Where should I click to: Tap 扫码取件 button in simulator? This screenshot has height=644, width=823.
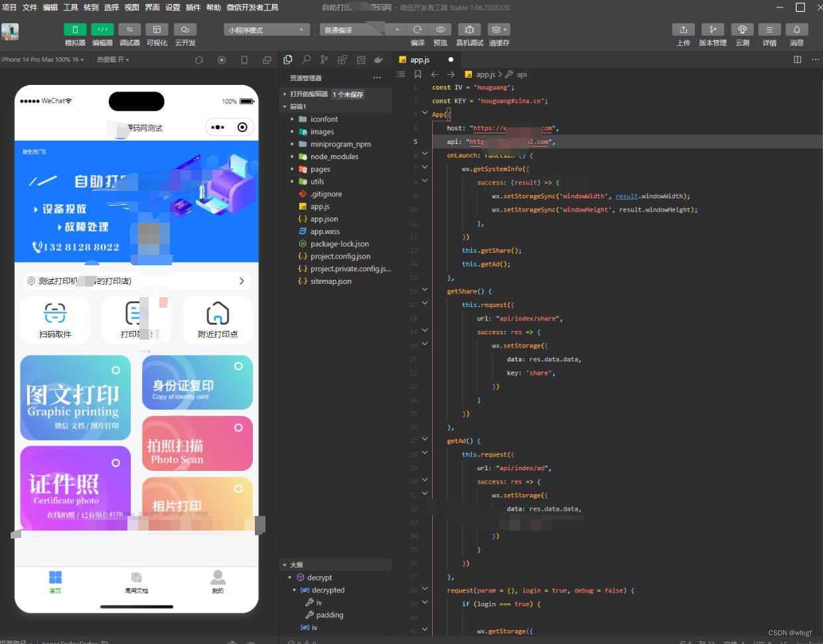click(x=55, y=320)
